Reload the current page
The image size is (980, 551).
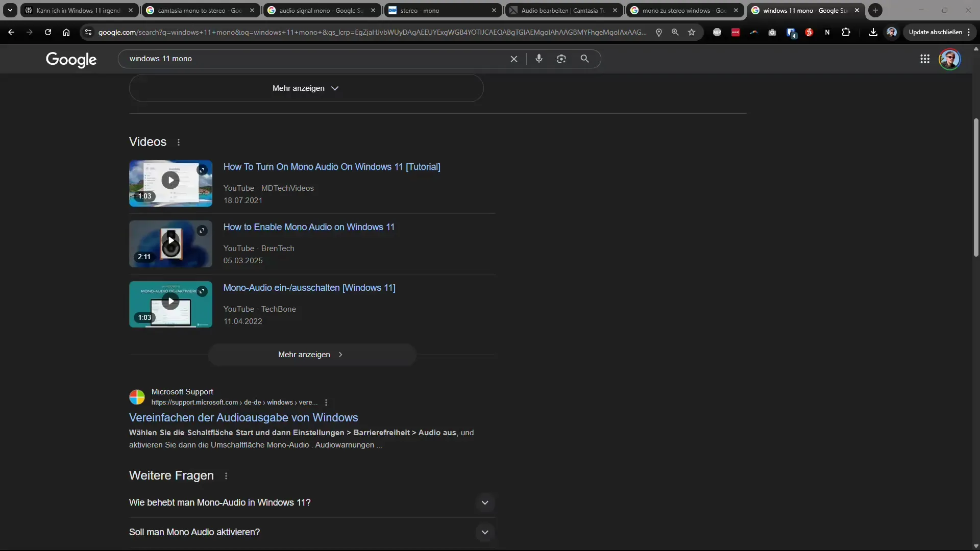pyautogui.click(x=48, y=32)
